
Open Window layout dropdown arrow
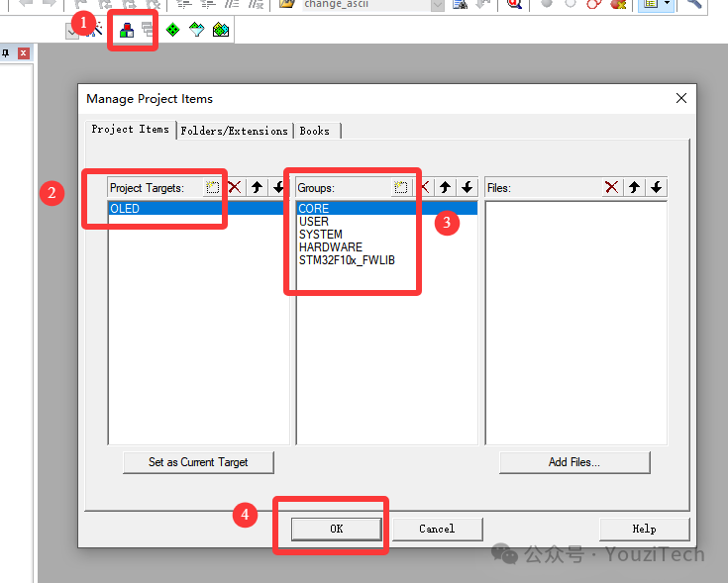point(668,4)
